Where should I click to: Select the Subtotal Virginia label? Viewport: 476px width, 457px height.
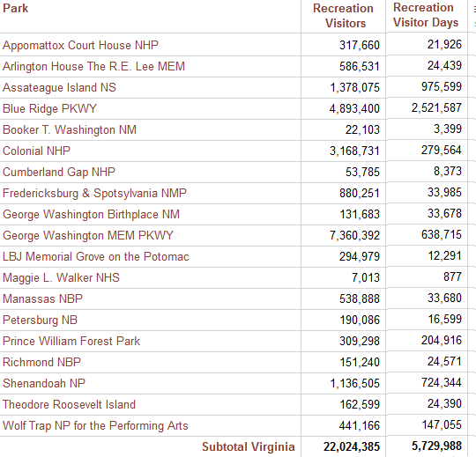pyautogui.click(x=249, y=447)
